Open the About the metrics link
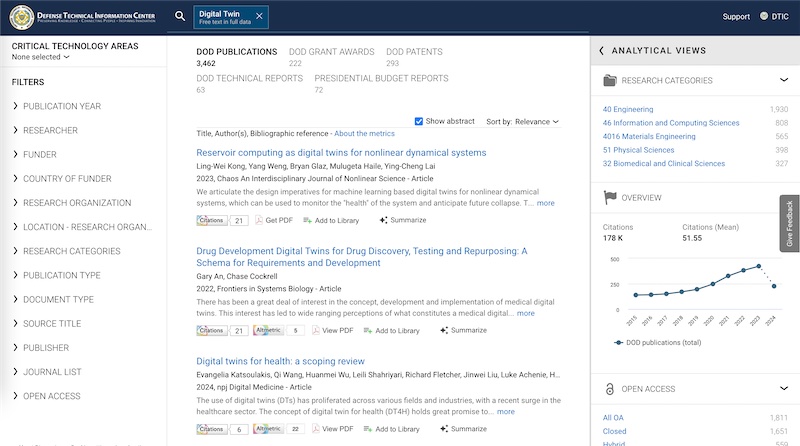The height and width of the screenshot is (446, 800). pos(364,133)
